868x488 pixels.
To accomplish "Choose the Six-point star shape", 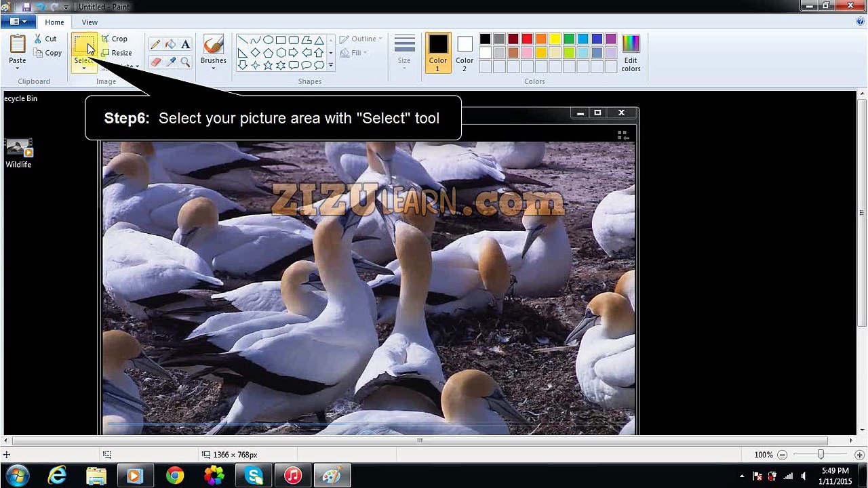I will pos(281,65).
